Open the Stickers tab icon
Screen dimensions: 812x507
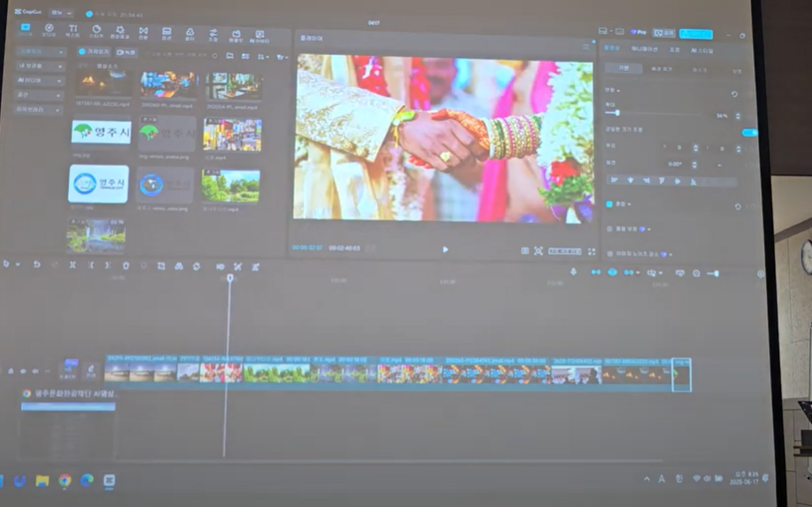pos(97,32)
